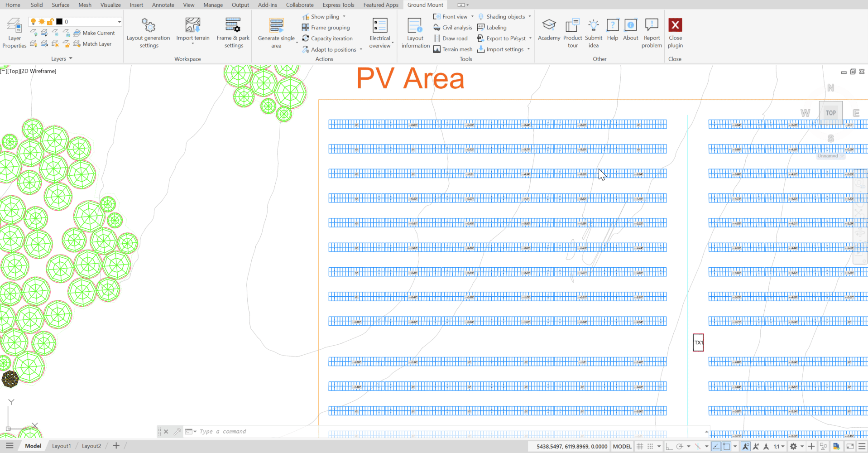
Task: Click the Terrain mesh tool
Action: click(452, 49)
